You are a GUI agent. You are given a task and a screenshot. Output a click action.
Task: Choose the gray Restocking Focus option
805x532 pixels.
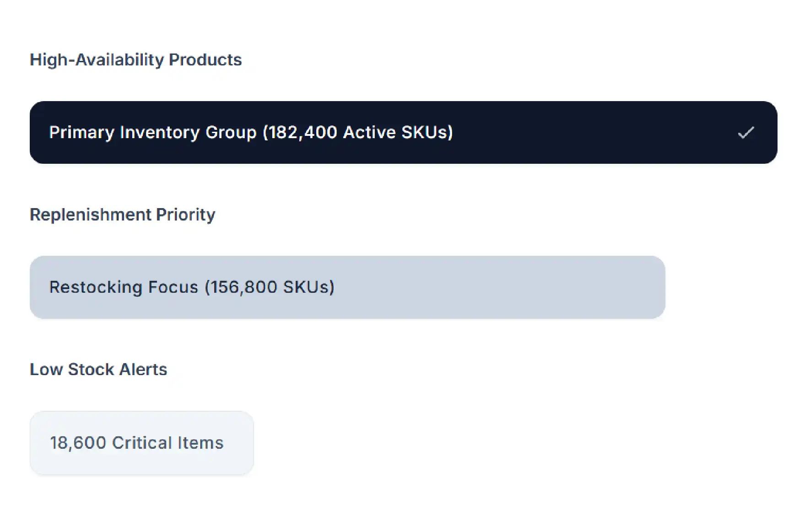[x=347, y=287]
